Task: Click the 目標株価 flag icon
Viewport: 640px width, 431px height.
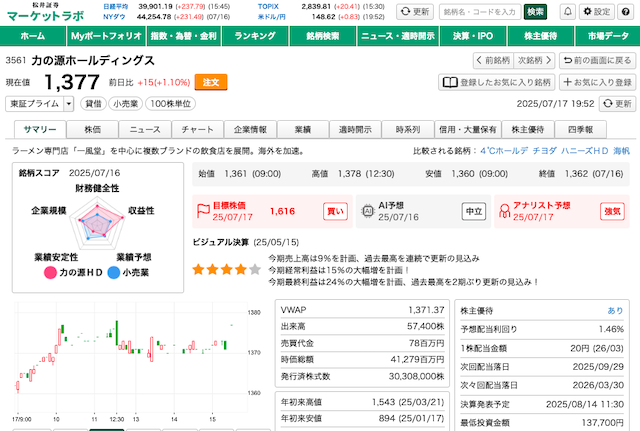Action: point(203,211)
